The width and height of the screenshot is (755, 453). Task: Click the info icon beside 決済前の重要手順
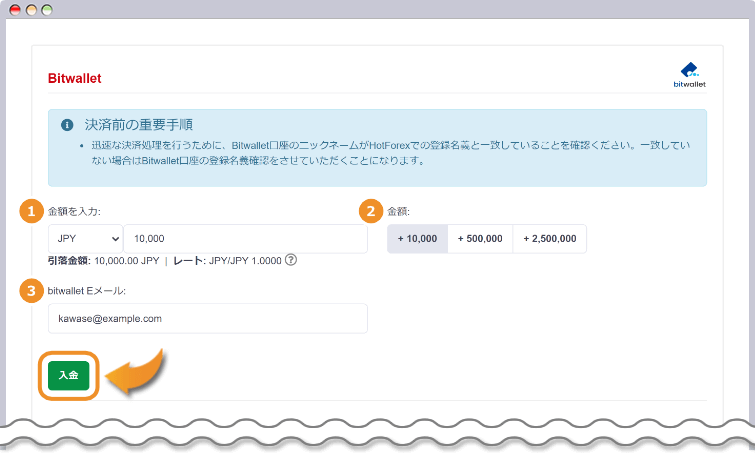(67, 125)
